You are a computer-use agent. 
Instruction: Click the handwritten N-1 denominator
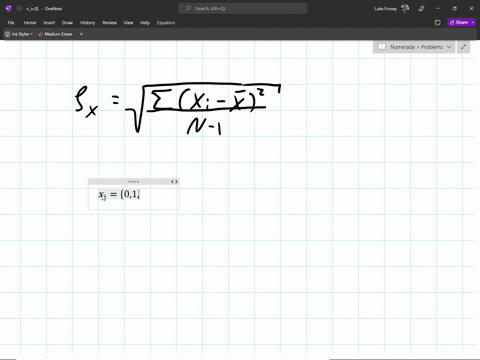(204, 127)
